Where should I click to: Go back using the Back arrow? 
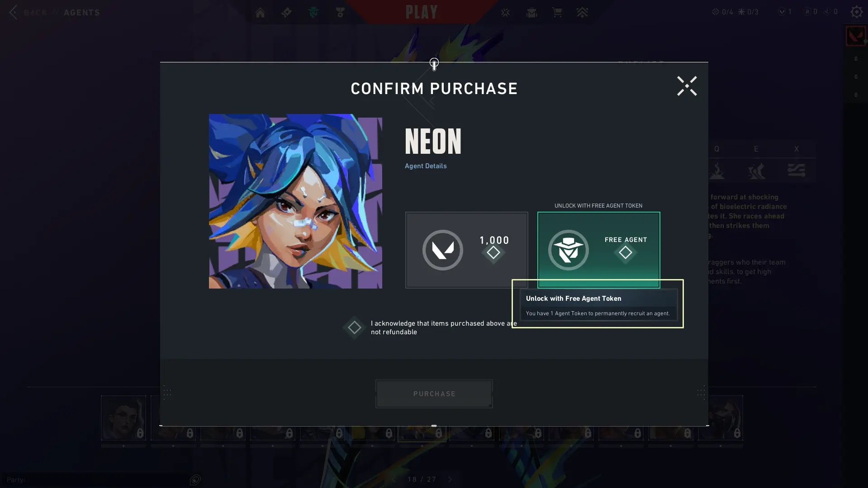[13, 12]
